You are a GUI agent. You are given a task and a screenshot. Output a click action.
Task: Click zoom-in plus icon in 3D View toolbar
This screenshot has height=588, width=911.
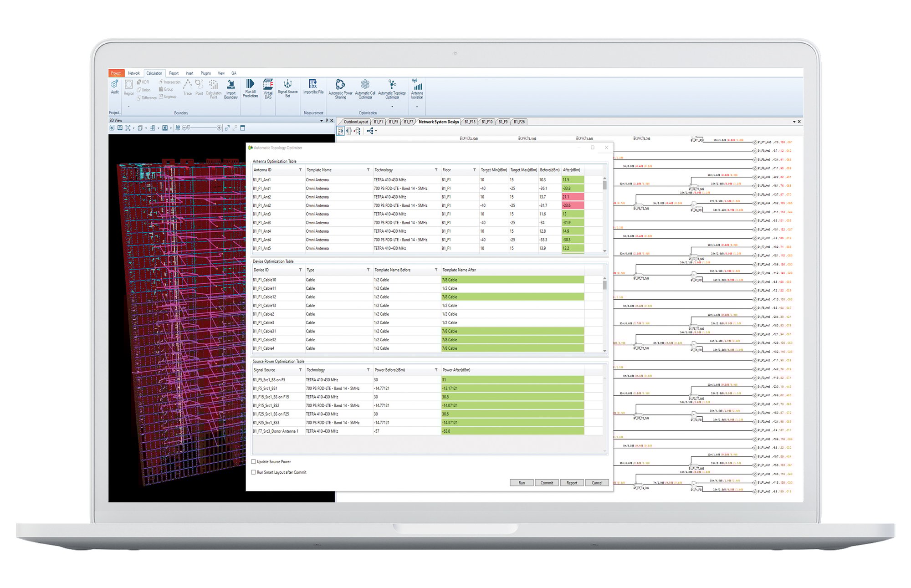click(219, 128)
